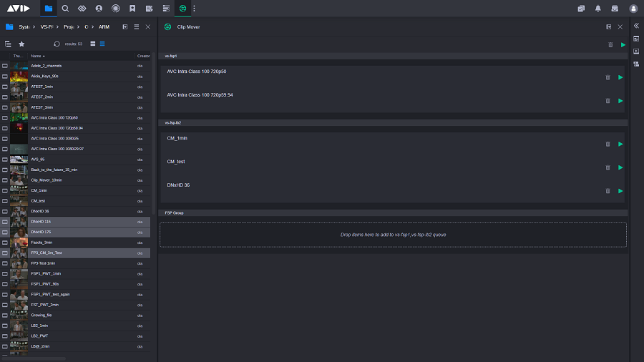Open the asset inspector icon in right sidebar
Screen dimensions: 644x362
click(x=636, y=39)
